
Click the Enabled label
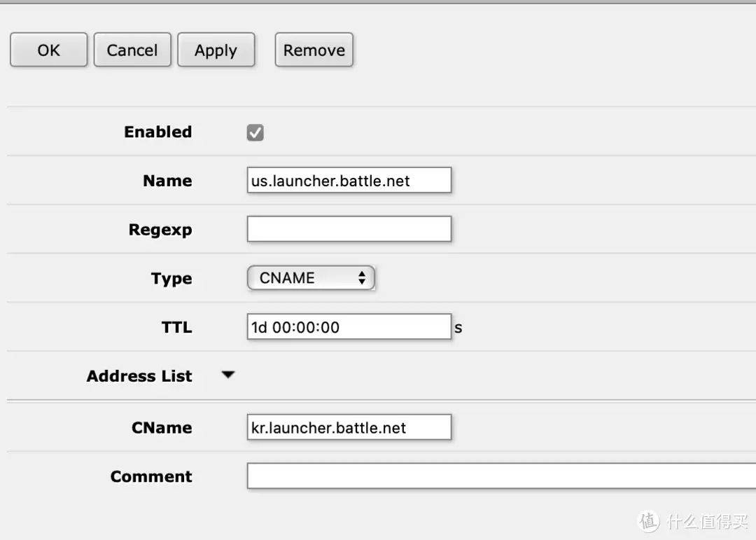tap(157, 132)
